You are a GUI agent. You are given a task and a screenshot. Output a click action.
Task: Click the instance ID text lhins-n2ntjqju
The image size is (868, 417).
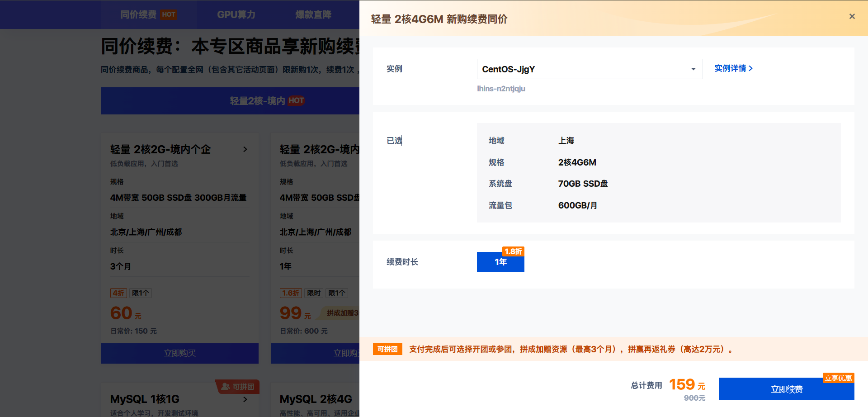tap(501, 89)
